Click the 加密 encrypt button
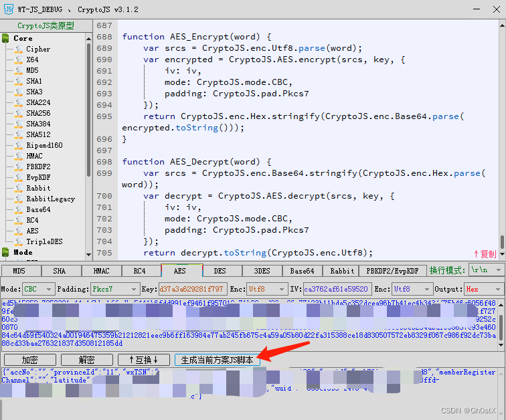506x420 pixels. tap(30, 360)
